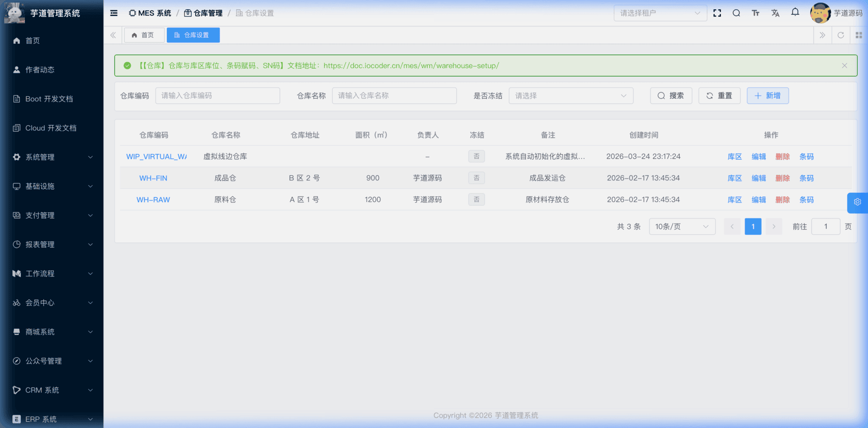The image size is (868, 428).
Task: Click 条码 for the WH-RAW row
Action: tap(806, 200)
